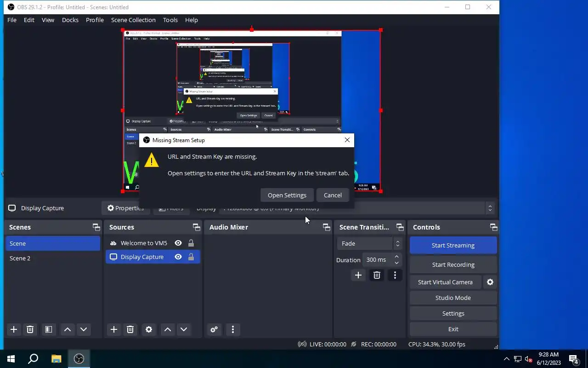Click Exit in Controls dock

(453, 329)
